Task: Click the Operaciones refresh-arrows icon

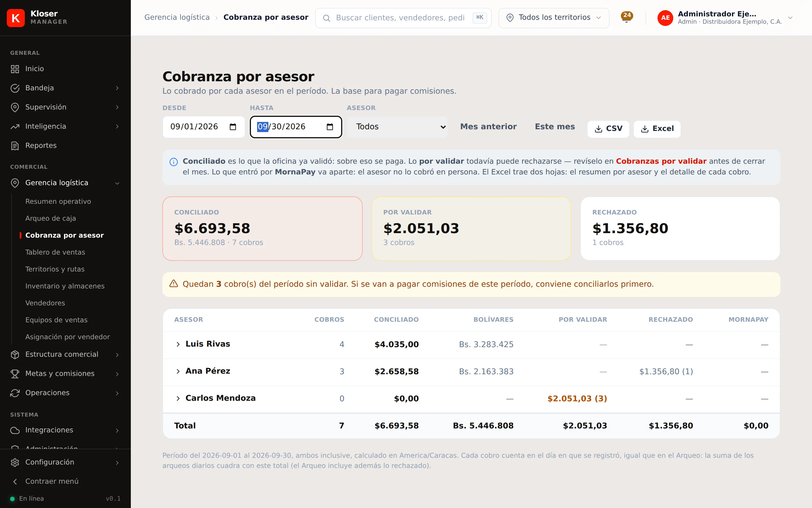Action: (15, 393)
